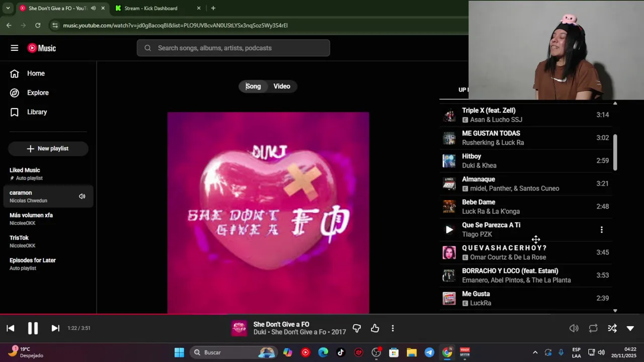Select Hitboy by Duki & Khea
Viewport: 644px width, 362px height.
point(526,161)
